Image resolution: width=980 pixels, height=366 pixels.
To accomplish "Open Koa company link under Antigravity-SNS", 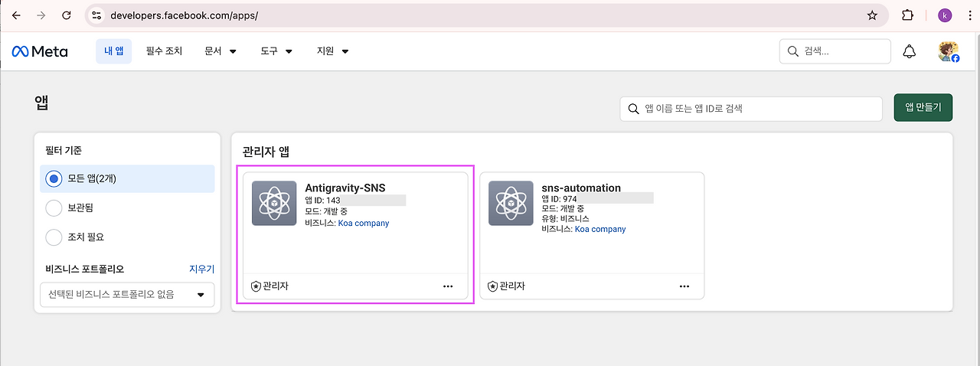I will pos(364,224).
